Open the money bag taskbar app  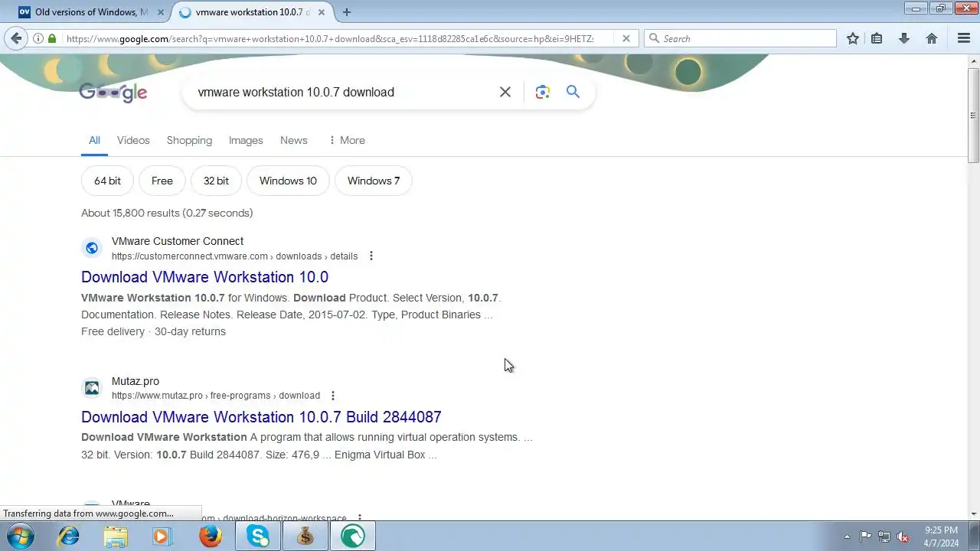click(305, 536)
